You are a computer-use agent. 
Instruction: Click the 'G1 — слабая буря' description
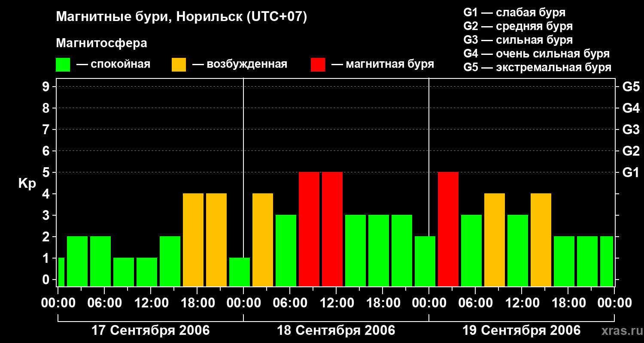coord(514,12)
